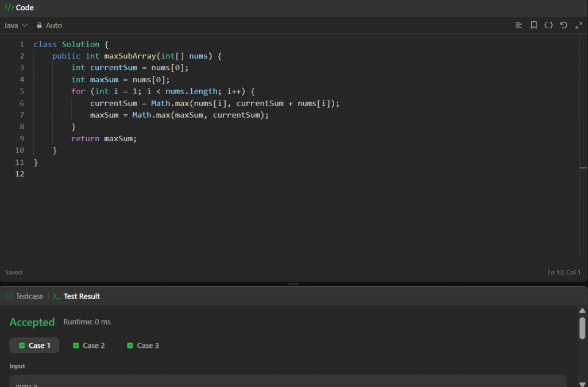Click the lock icon beside Auto
Image resolution: width=588 pixels, height=387 pixels.
40,25
